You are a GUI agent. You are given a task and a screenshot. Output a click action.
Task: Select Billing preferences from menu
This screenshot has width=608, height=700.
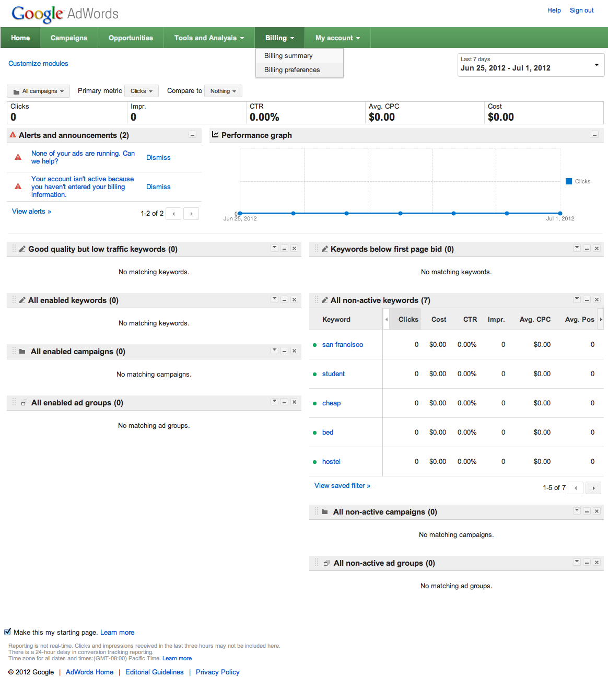click(299, 70)
